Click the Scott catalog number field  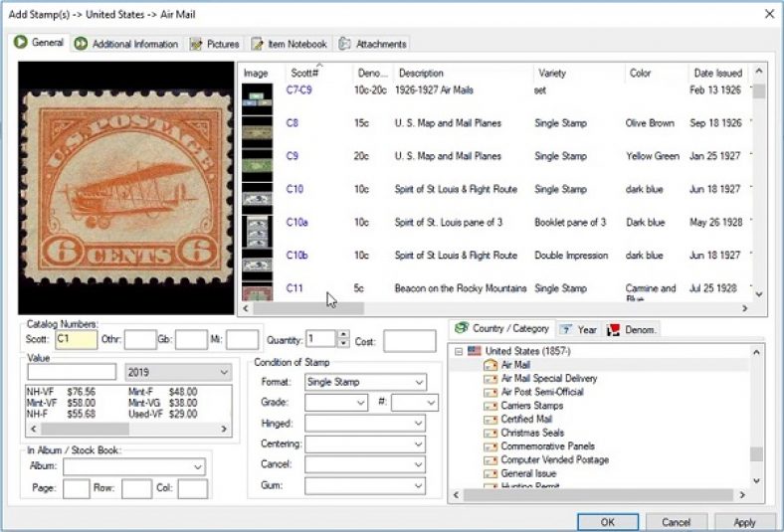(76, 340)
